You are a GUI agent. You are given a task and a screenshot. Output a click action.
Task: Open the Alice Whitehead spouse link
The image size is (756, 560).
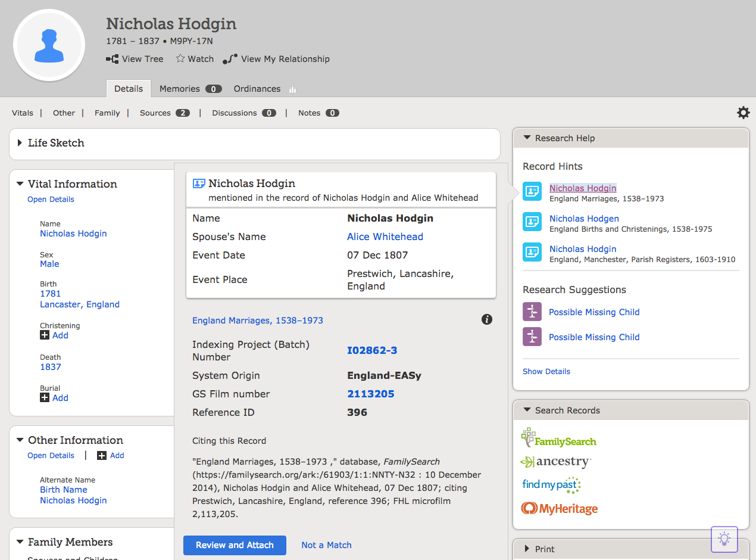[x=385, y=237]
